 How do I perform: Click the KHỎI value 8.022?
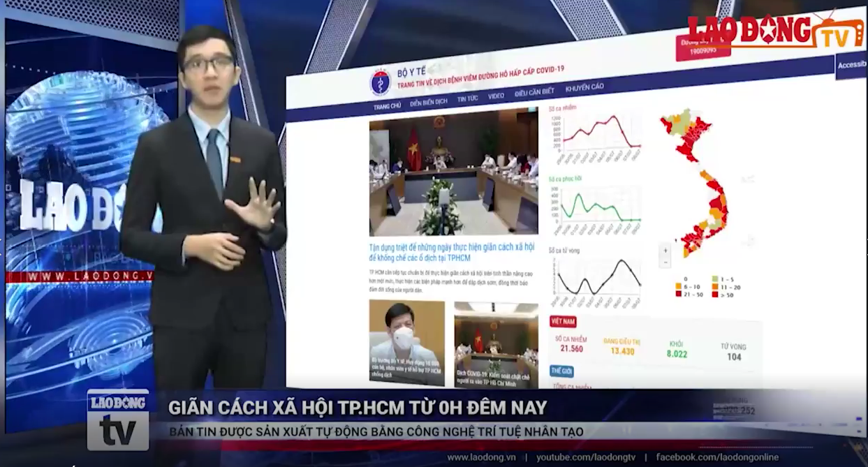click(x=677, y=354)
